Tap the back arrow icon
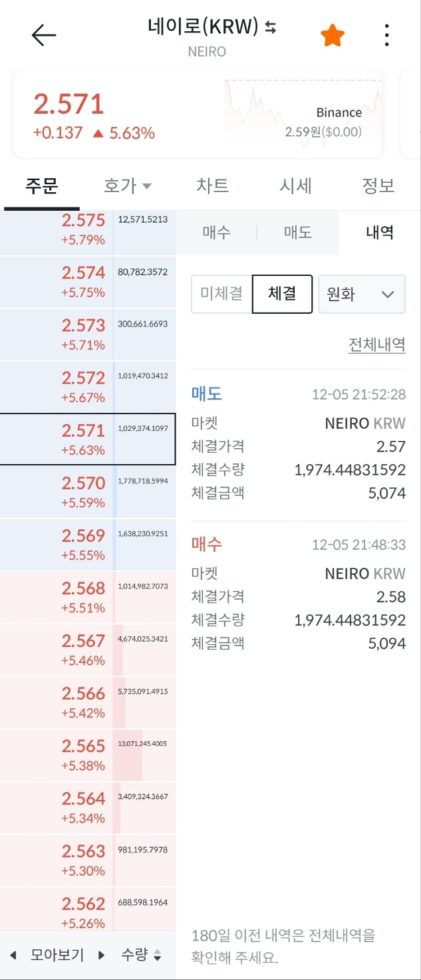The height and width of the screenshot is (980, 421). [44, 35]
